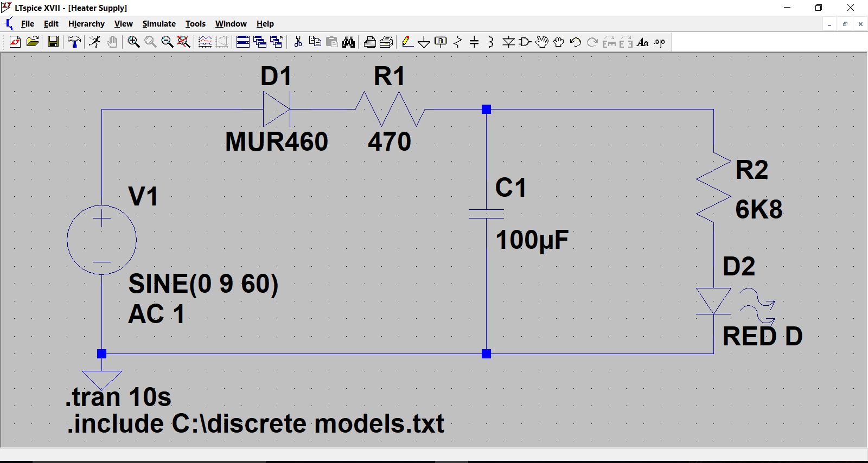This screenshot has width=868, height=463.
Task: Open Find with the binoculars icon
Action: click(x=349, y=42)
